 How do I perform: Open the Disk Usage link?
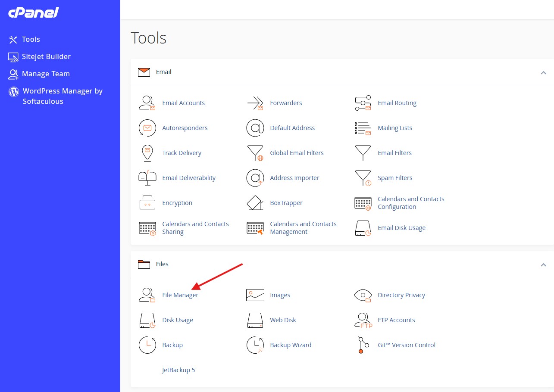click(x=178, y=320)
